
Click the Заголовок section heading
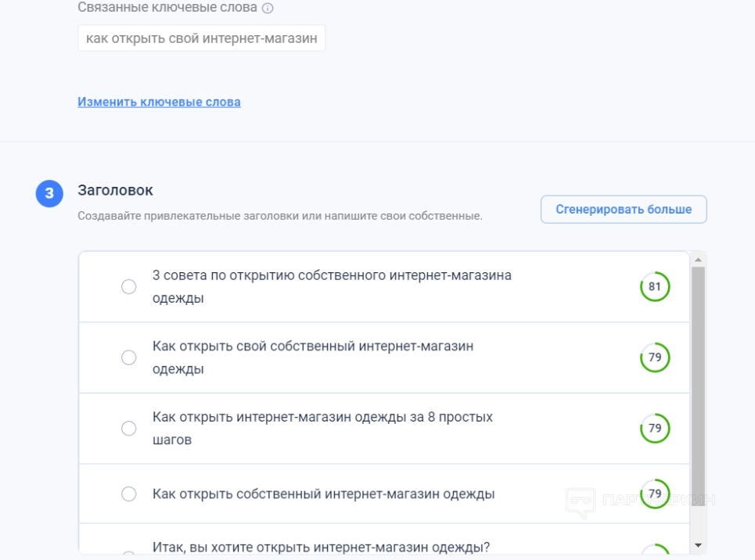coord(116,190)
